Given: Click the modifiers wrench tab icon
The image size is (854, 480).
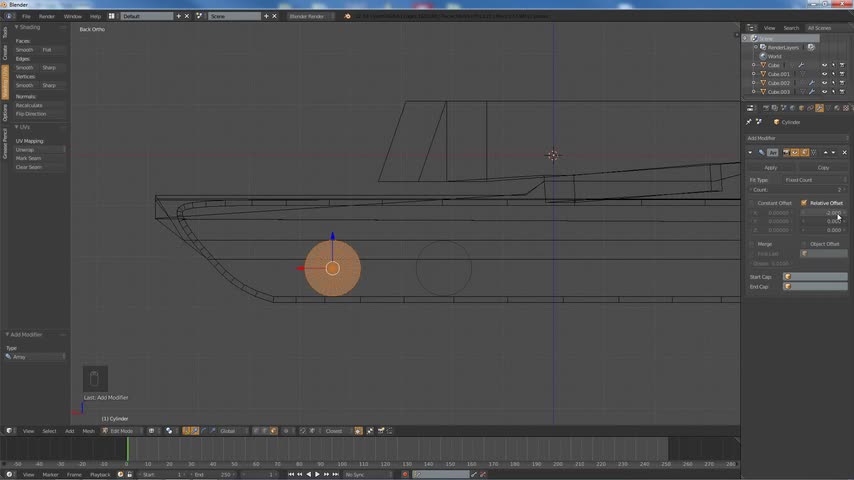Looking at the screenshot, I should (x=819, y=108).
